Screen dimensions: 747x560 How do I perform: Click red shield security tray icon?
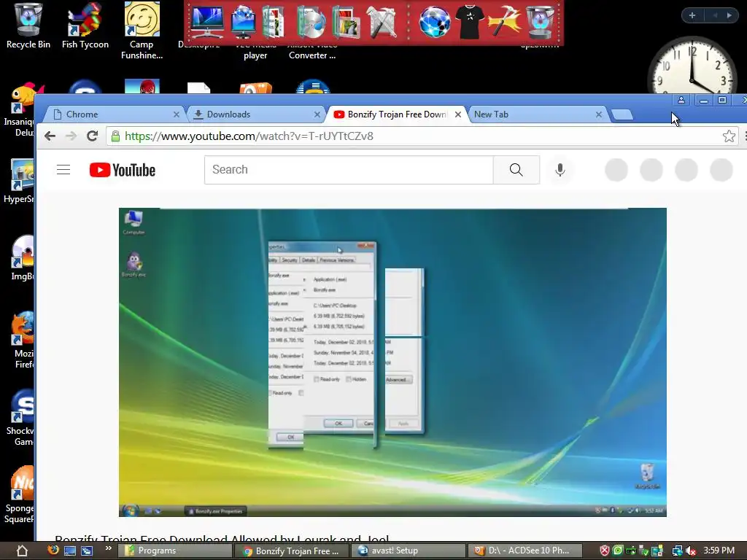605,551
